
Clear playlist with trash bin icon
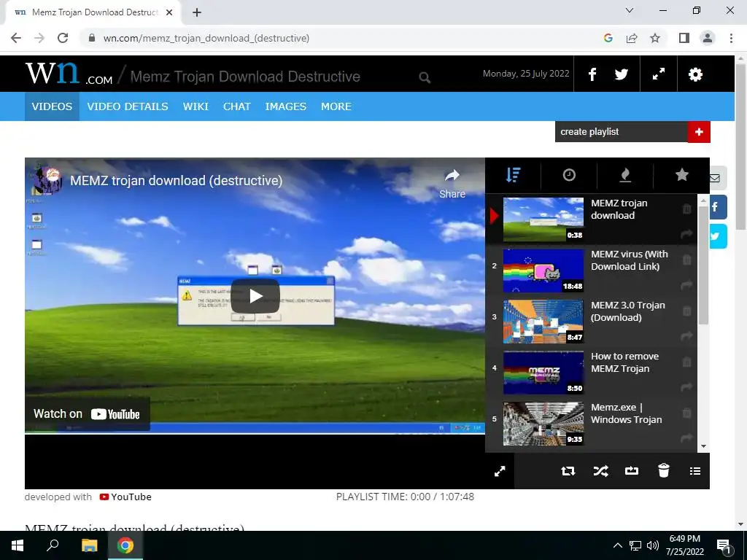(664, 470)
